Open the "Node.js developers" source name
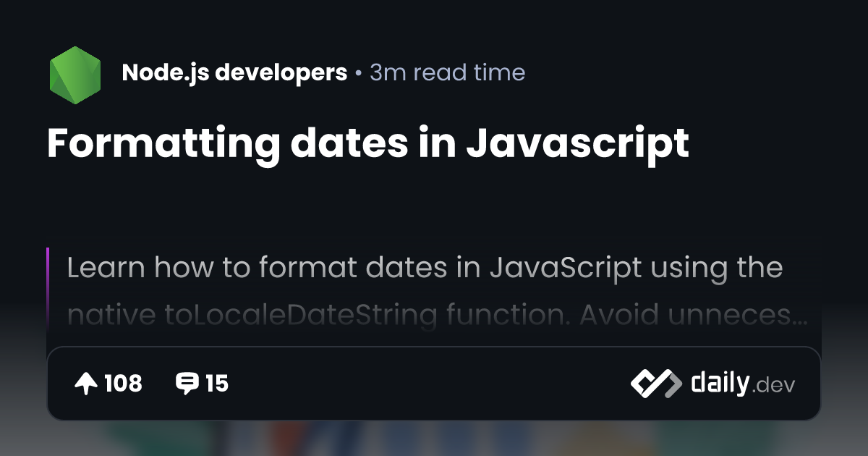 [234, 72]
